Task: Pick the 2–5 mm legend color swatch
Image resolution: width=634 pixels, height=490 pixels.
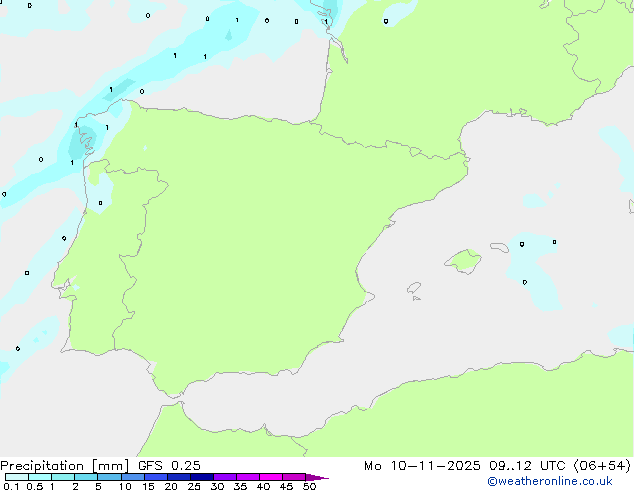Action: point(86,477)
